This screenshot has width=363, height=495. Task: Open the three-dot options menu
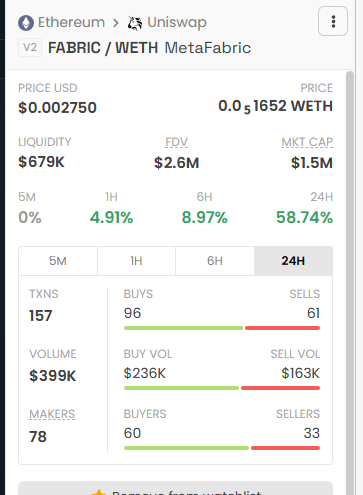click(333, 21)
